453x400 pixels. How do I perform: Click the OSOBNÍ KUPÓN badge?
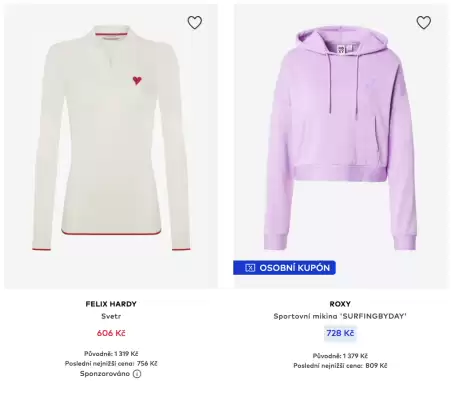284,268
